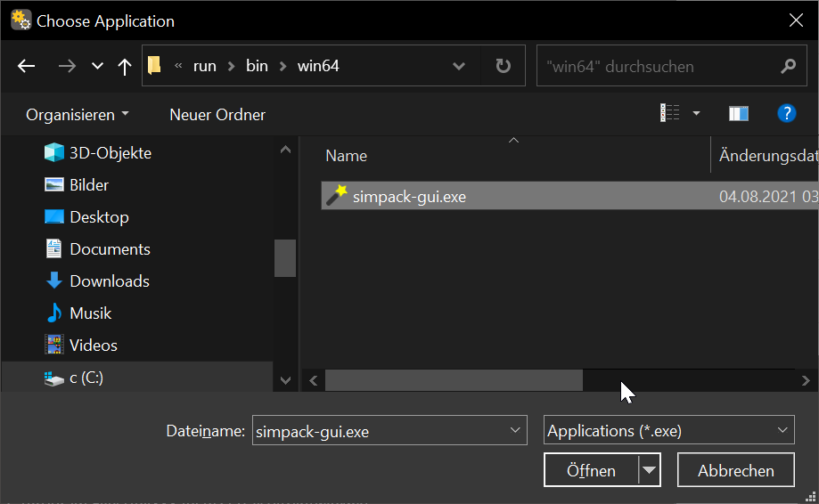819x504 pixels.
Task: Open Dateiname dropdown arrow
Action: [515, 430]
